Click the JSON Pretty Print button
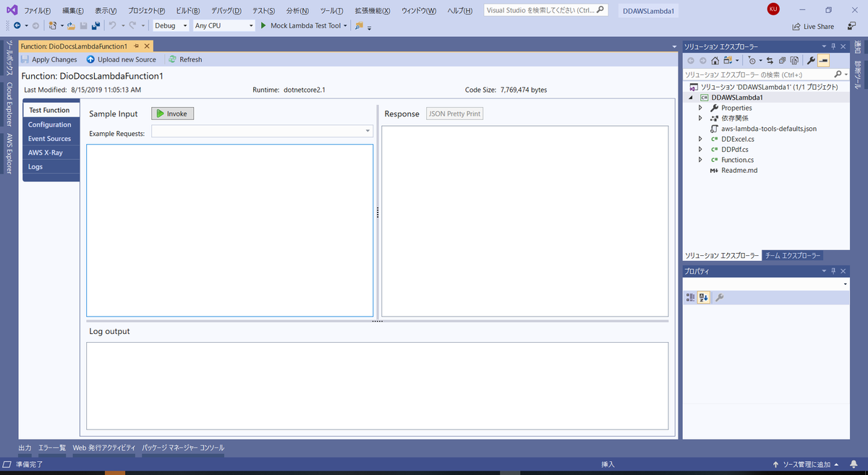Image resolution: width=868 pixels, height=475 pixels. point(454,114)
